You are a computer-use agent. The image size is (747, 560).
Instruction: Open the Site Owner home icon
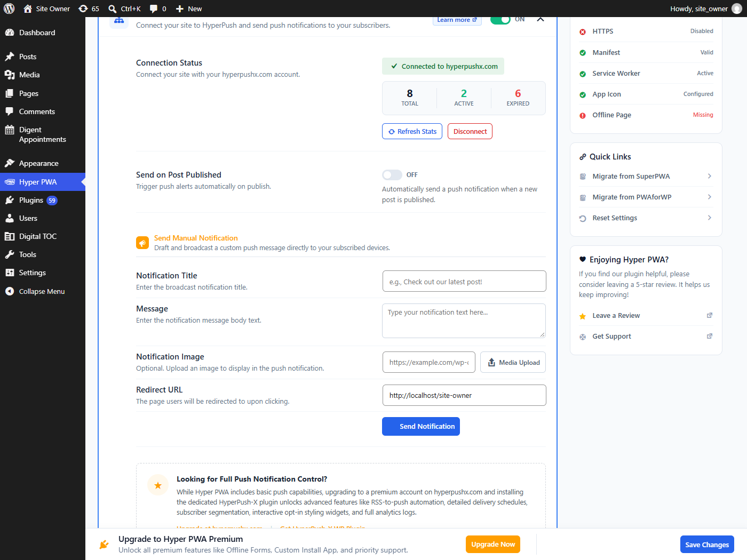pyautogui.click(x=28, y=9)
